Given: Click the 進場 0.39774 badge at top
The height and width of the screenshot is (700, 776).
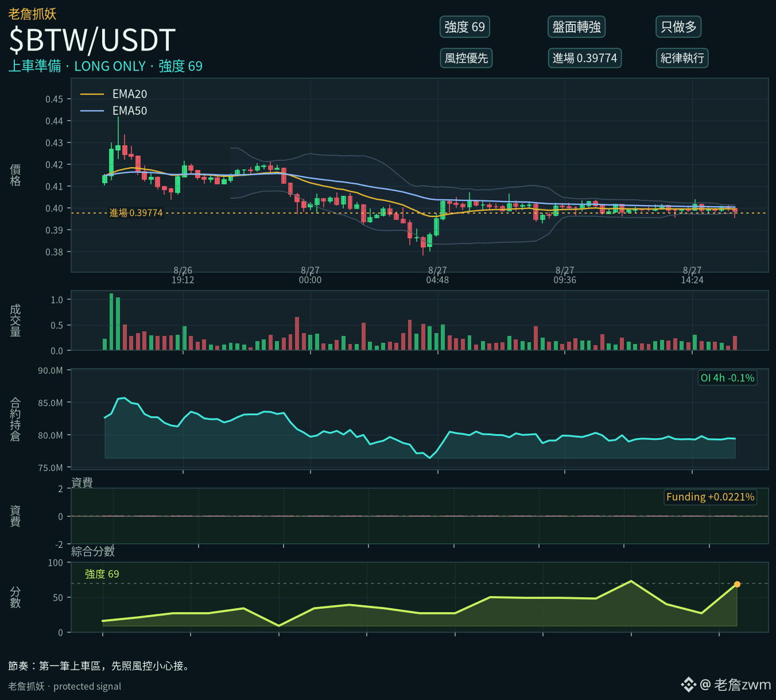Looking at the screenshot, I should pos(584,58).
